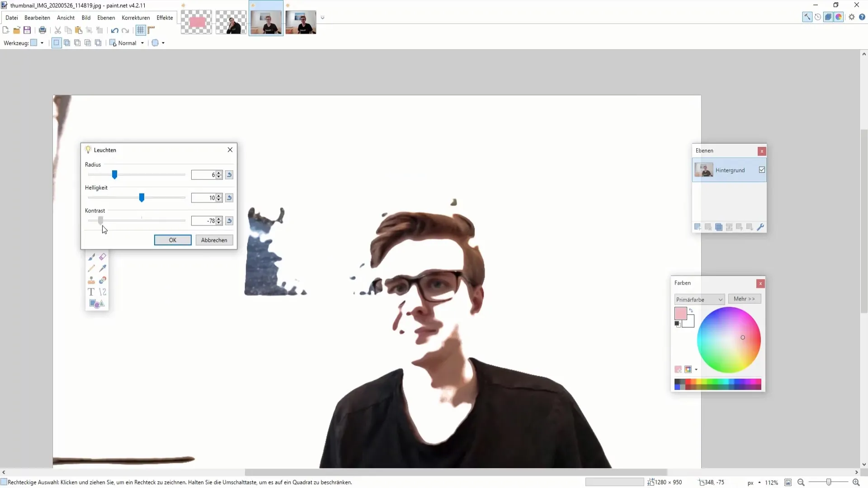The image size is (868, 488).
Task: Select the Text tool
Action: tap(91, 292)
